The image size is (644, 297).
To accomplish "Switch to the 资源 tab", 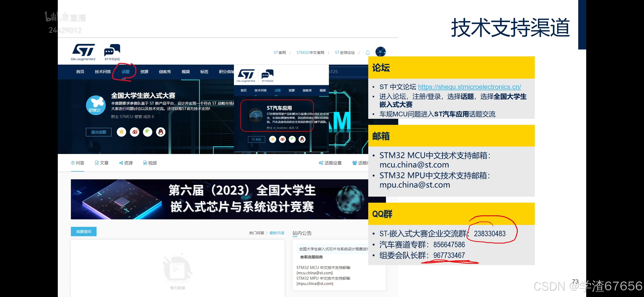I will point(126,163).
